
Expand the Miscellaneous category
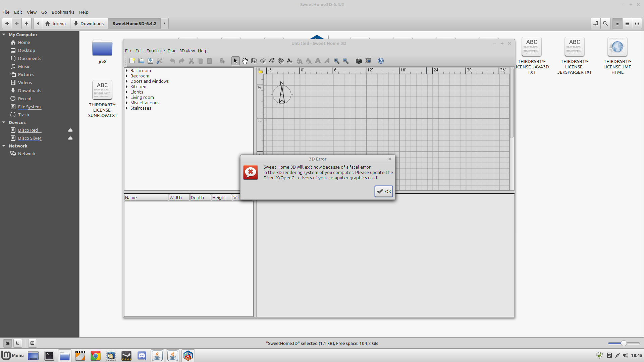click(x=127, y=103)
